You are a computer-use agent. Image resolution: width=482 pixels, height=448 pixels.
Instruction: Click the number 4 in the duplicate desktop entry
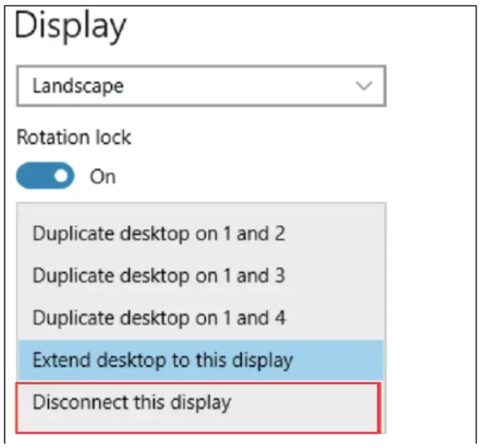click(280, 318)
